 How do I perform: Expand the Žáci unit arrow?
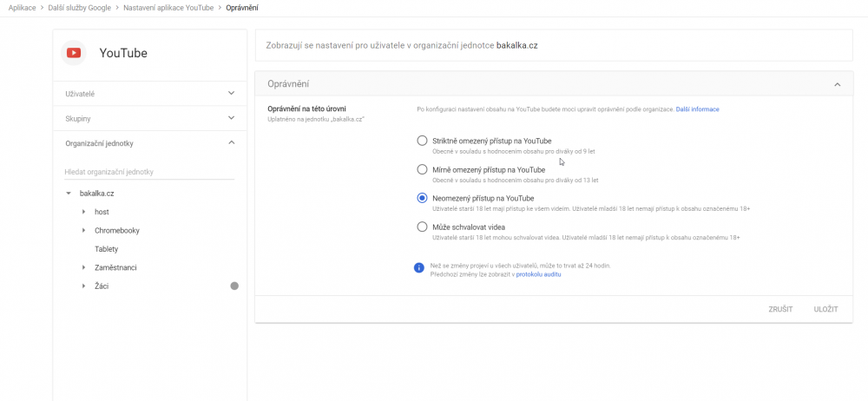[83, 286]
